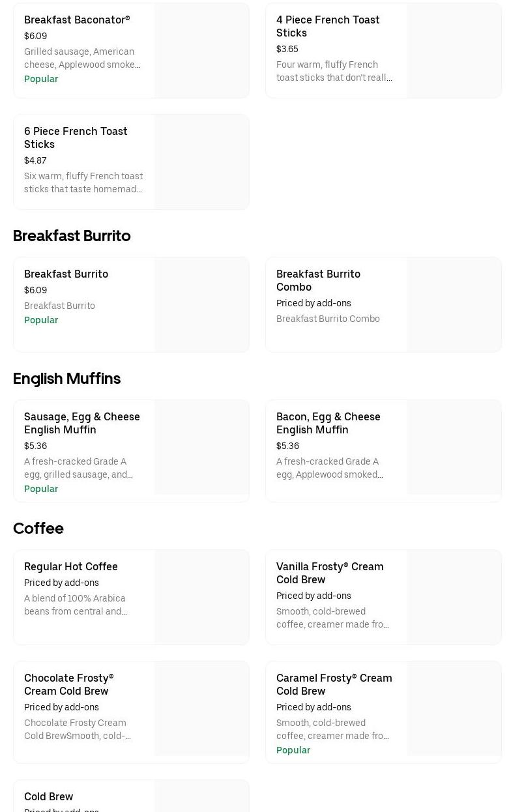
Task: Choose the 6 Piece French Toast Sticks title
Action: [76, 138]
